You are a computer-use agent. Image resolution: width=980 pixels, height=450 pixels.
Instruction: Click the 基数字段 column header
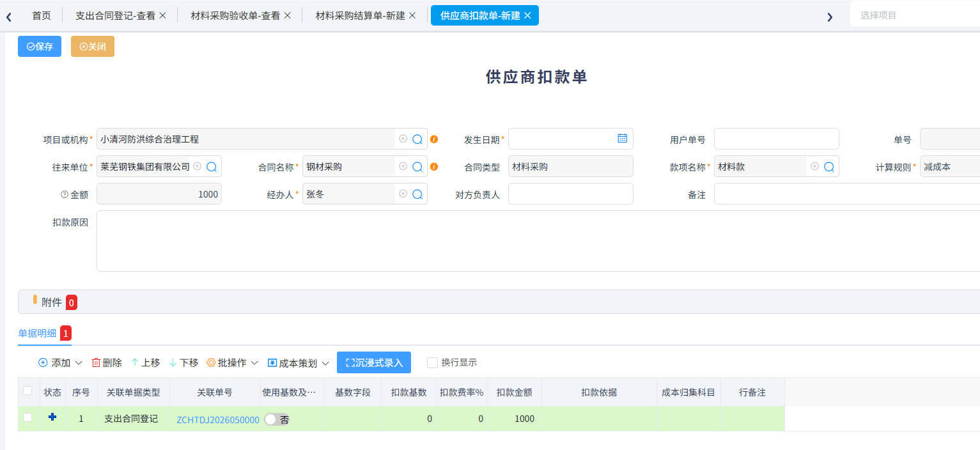pos(353,392)
